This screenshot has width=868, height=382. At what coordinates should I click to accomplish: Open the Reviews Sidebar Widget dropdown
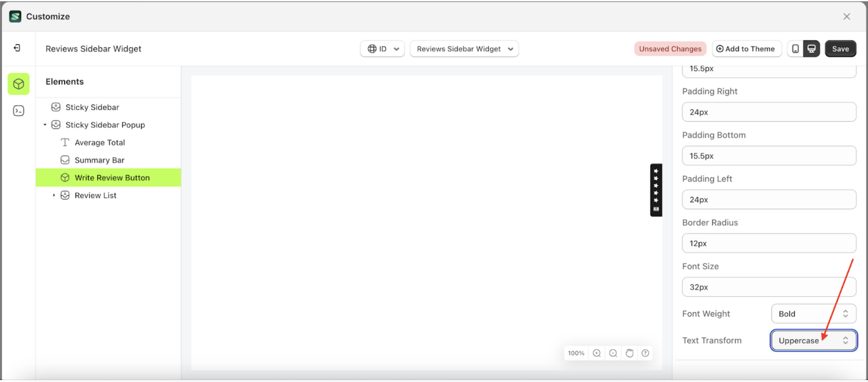coord(464,49)
